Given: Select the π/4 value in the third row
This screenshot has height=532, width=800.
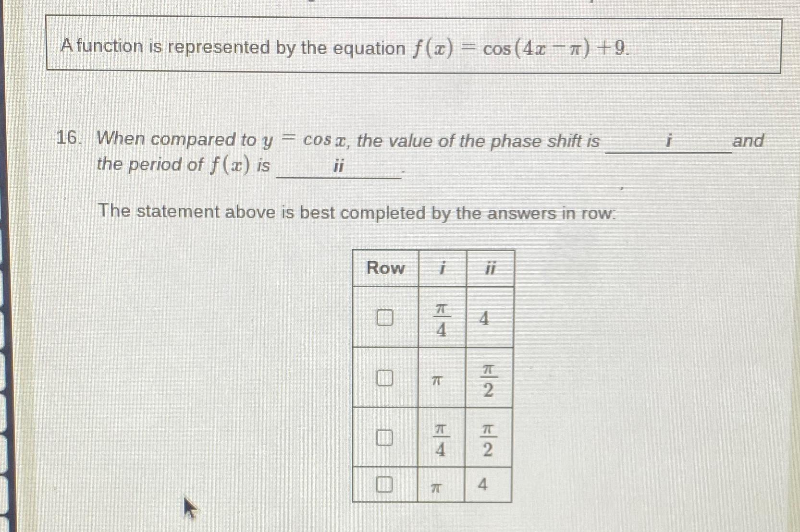Looking at the screenshot, I should pos(442,438).
